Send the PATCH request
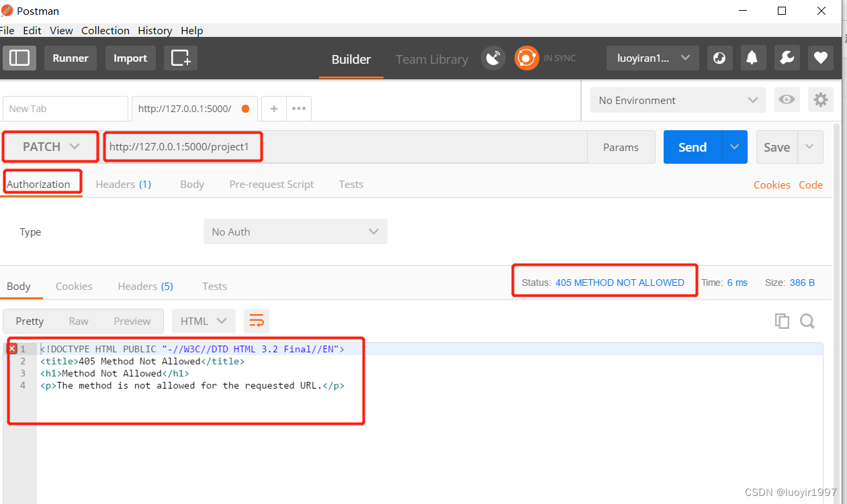This screenshot has width=847, height=504. click(x=693, y=147)
